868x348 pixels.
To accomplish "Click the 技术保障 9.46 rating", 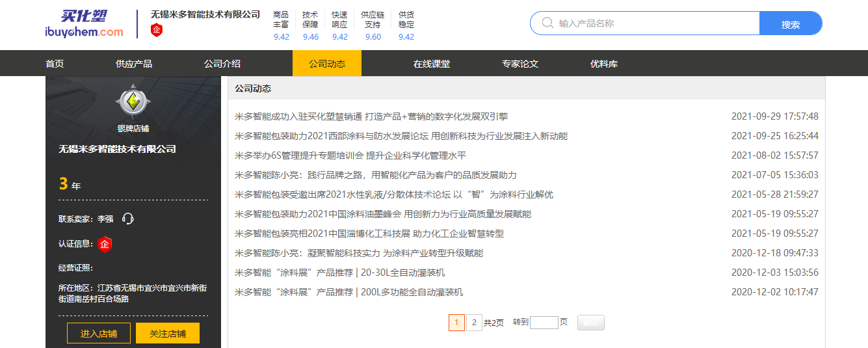I will [x=311, y=25].
